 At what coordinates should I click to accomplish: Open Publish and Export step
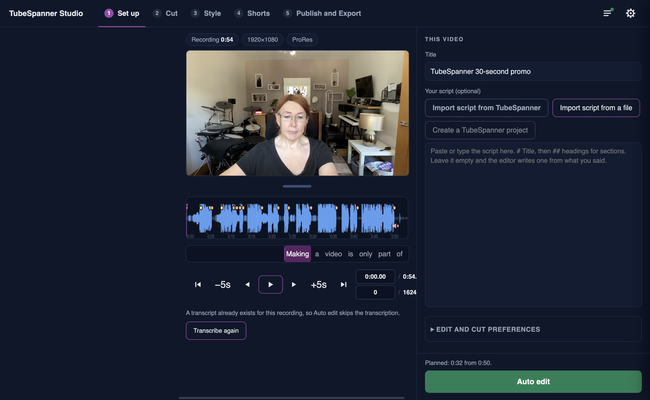pos(323,13)
